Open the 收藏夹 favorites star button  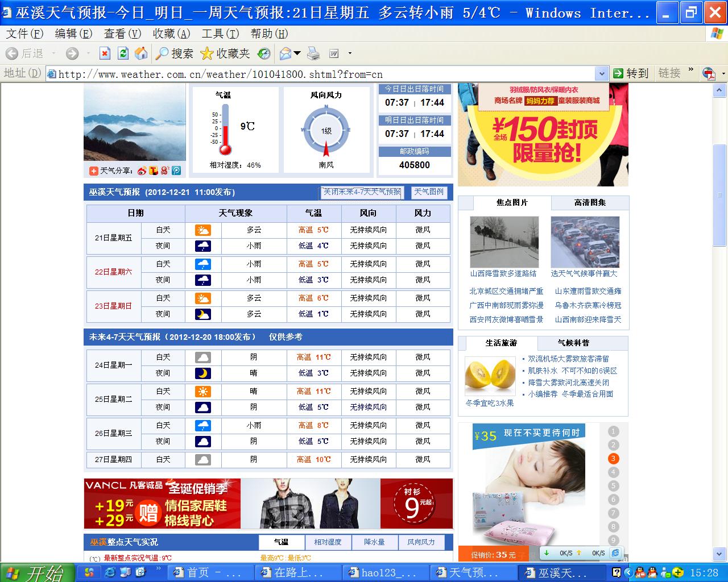click(225, 53)
